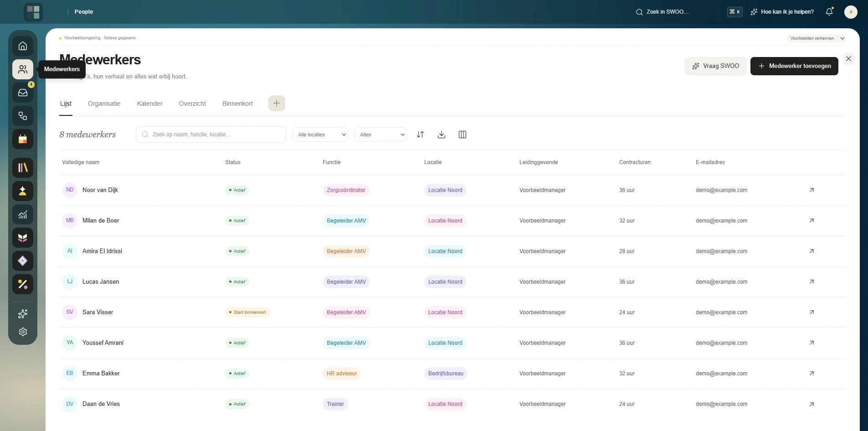The height and width of the screenshot is (431, 868).
Task: Open the workflow nodes icon in the sidebar
Action: [x=23, y=116]
